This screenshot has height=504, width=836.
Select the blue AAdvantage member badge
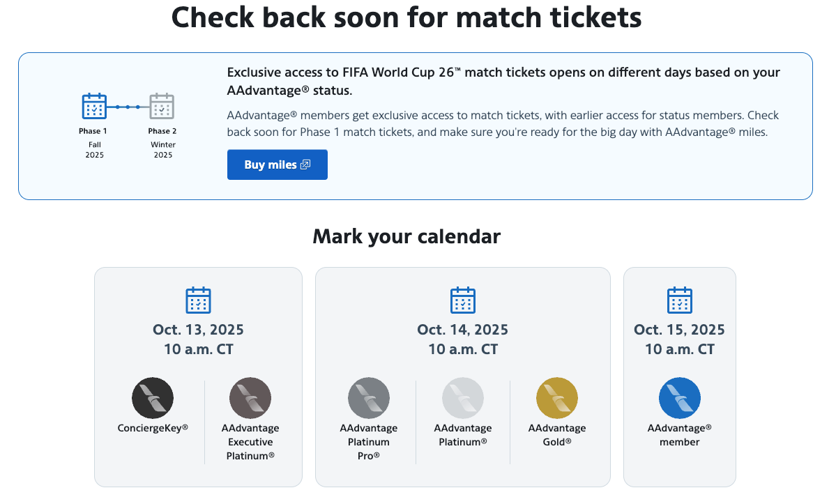(679, 398)
